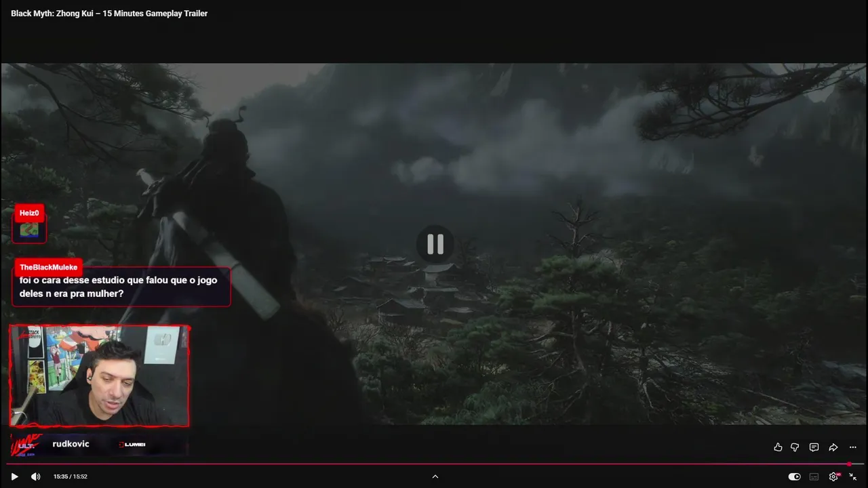868x488 pixels.
Task: Mute the video with the speaker icon
Action: (35, 476)
